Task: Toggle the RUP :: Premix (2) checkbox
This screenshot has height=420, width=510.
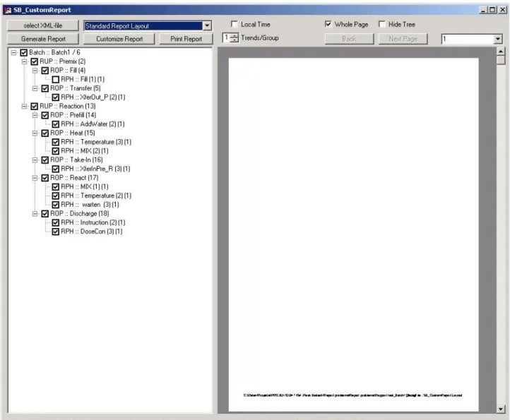Action: 35,61
